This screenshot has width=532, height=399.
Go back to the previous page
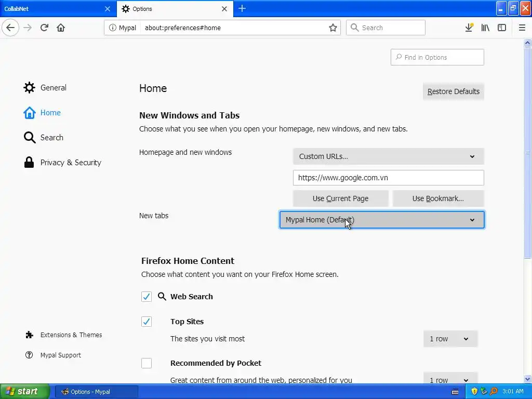tap(10, 28)
